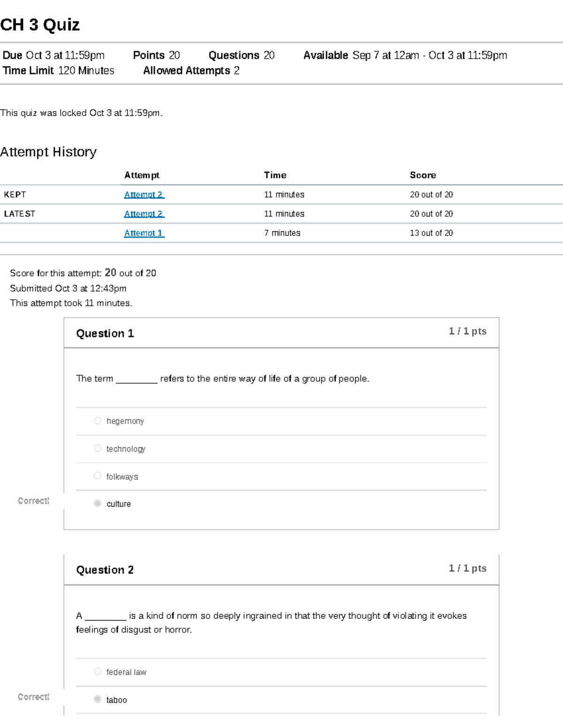The height and width of the screenshot is (728, 563).
Task: Click the 'Question 2' heading
Action: pos(105,570)
